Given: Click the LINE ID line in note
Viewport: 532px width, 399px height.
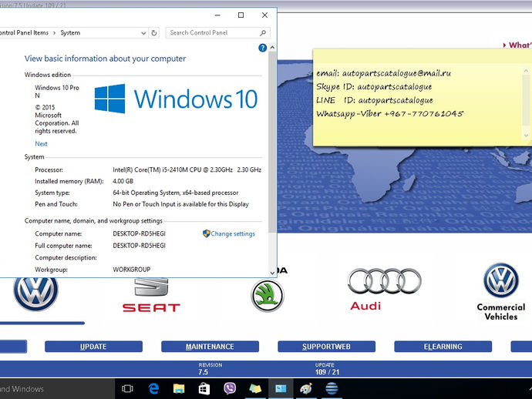Looking at the screenshot, I should [x=375, y=100].
